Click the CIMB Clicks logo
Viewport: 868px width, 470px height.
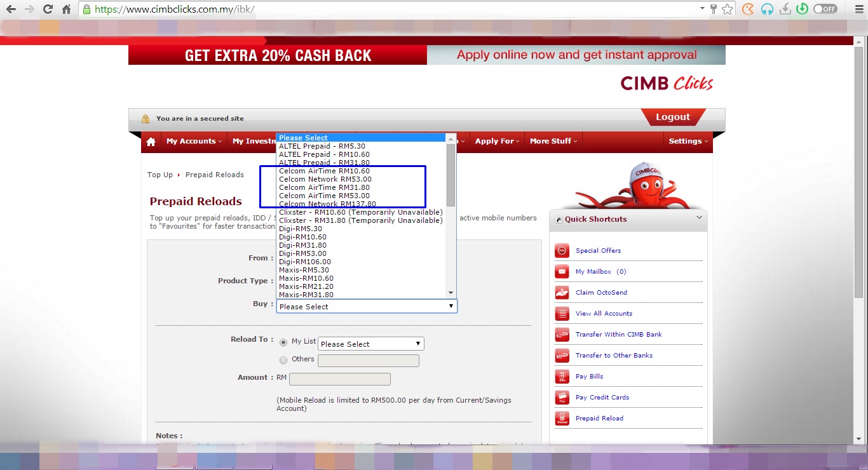tap(667, 83)
